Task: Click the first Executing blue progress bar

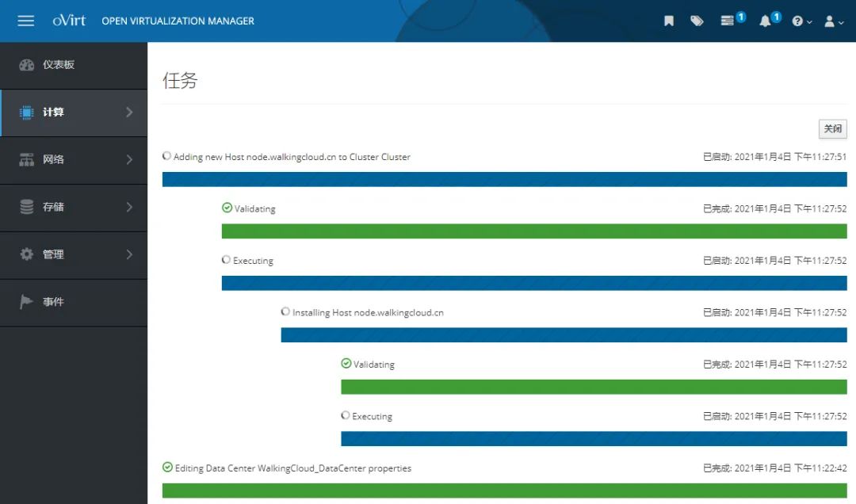Action: [534, 283]
